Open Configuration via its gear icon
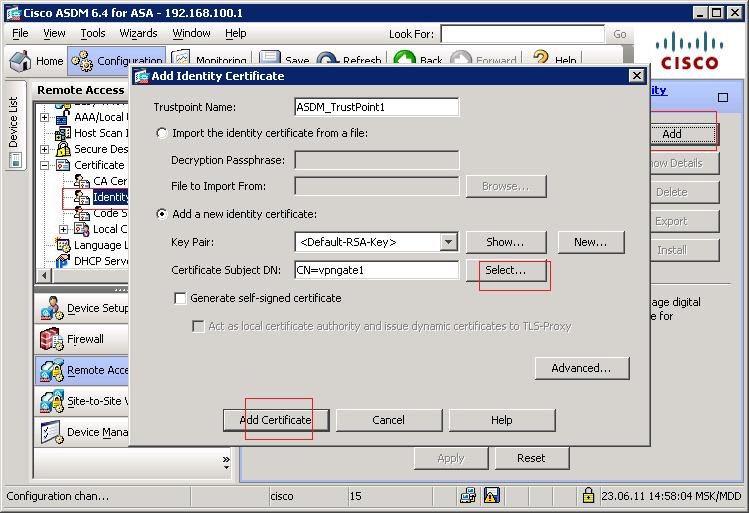The height and width of the screenshot is (513, 749). pyautogui.click(x=83, y=61)
